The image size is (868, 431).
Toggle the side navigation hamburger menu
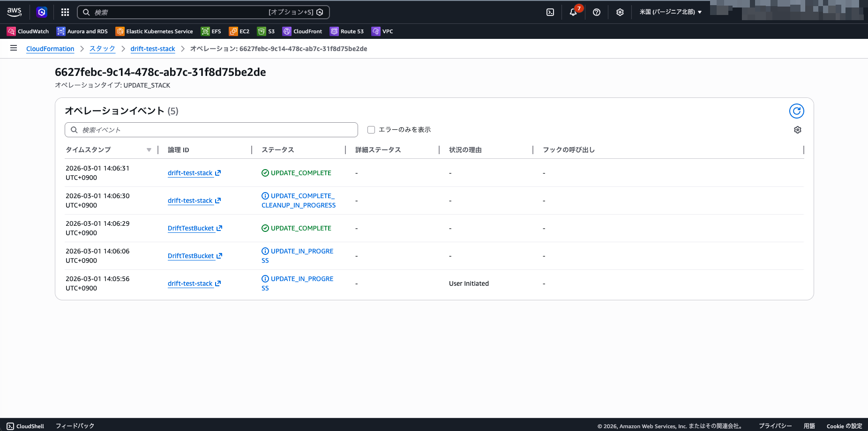(14, 48)
